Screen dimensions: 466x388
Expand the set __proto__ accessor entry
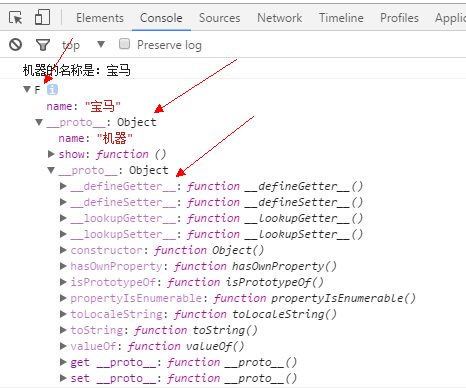coord(63,378)
